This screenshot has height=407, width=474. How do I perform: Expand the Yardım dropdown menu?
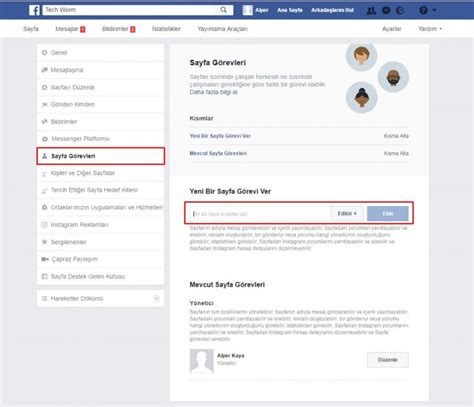tap(430, 29)
